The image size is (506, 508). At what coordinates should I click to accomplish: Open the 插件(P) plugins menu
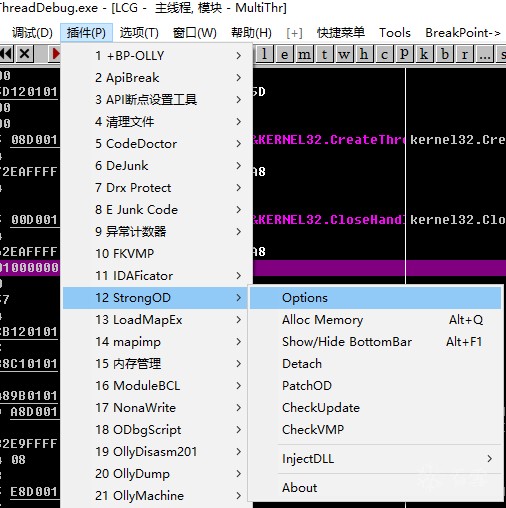[x=86, y=33]
